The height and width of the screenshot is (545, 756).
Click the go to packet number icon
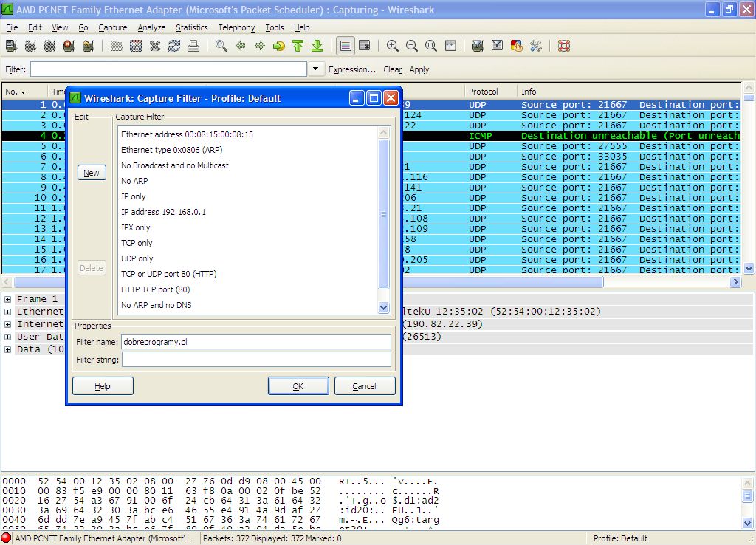point(278,46)
